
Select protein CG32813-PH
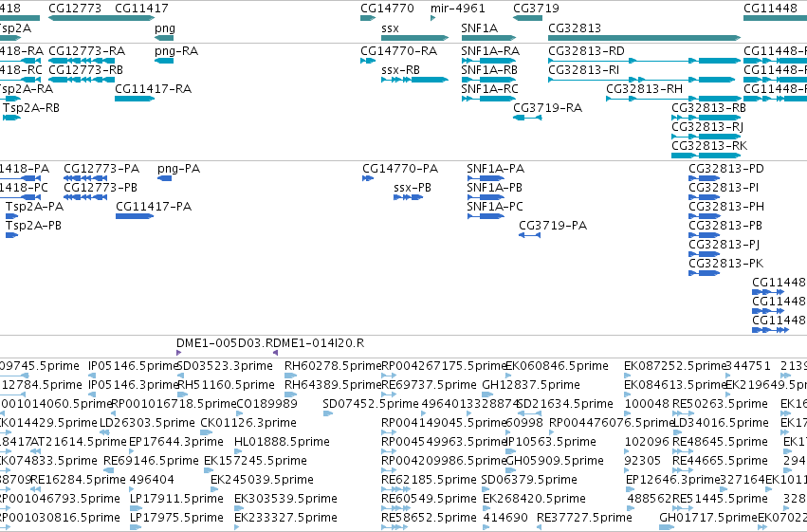[704, 216]
